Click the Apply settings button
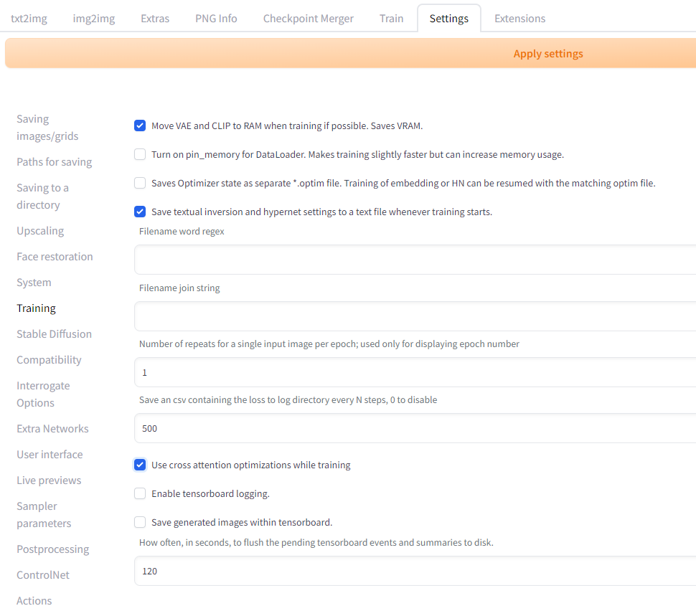Viewport: 696px width, 616px height. coord(547,53)
